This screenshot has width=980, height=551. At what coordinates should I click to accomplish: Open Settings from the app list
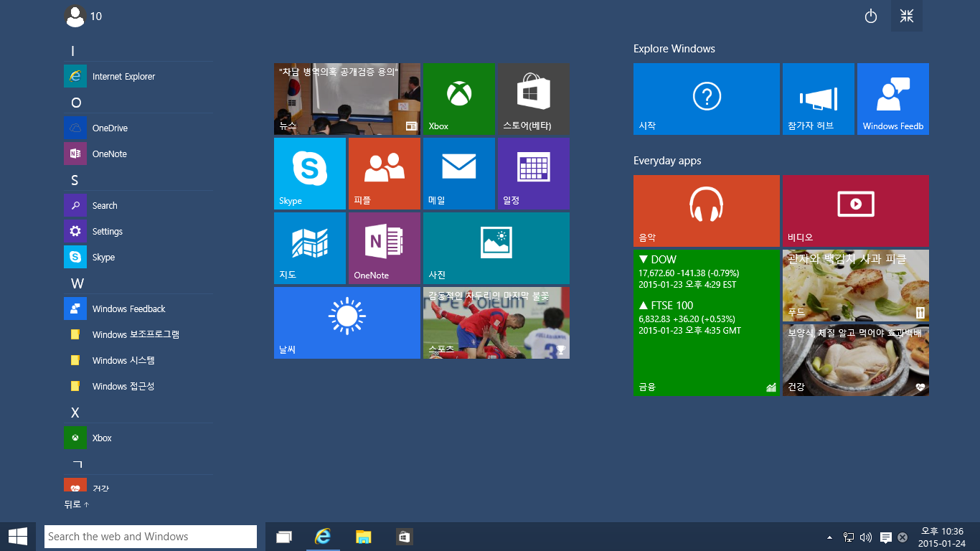[138, 231]
